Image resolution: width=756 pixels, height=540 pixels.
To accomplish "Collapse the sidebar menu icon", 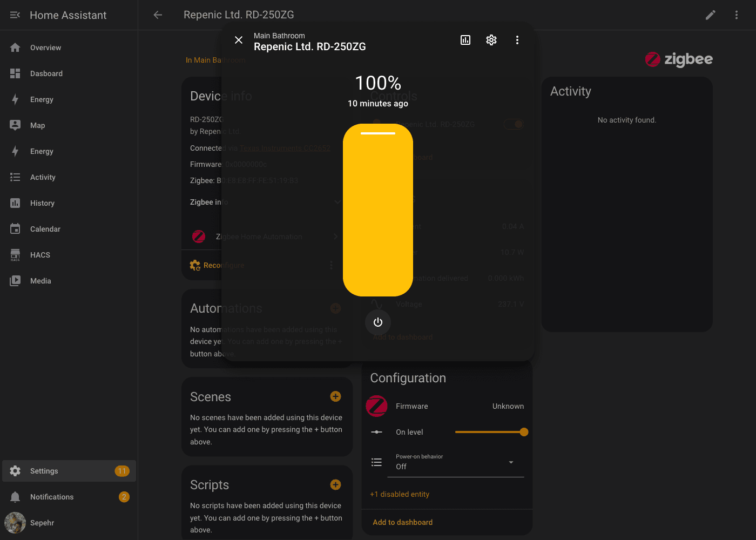I will (x=15, y=15).
